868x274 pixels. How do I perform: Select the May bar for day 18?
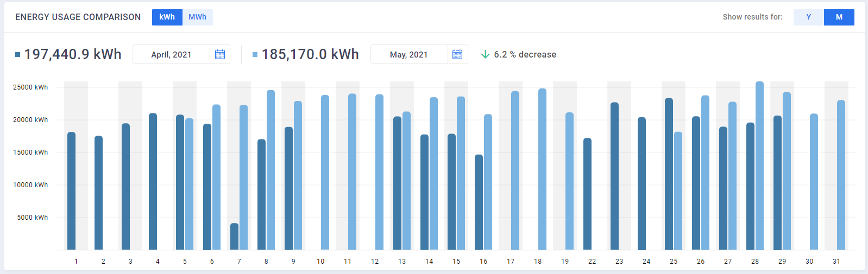coord(542,169)
